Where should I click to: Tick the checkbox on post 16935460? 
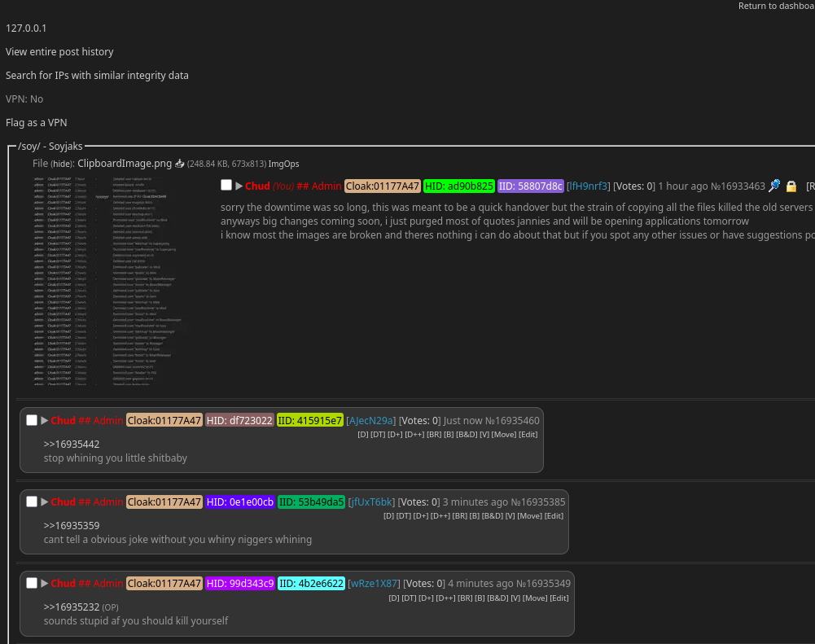pos(32,420)
